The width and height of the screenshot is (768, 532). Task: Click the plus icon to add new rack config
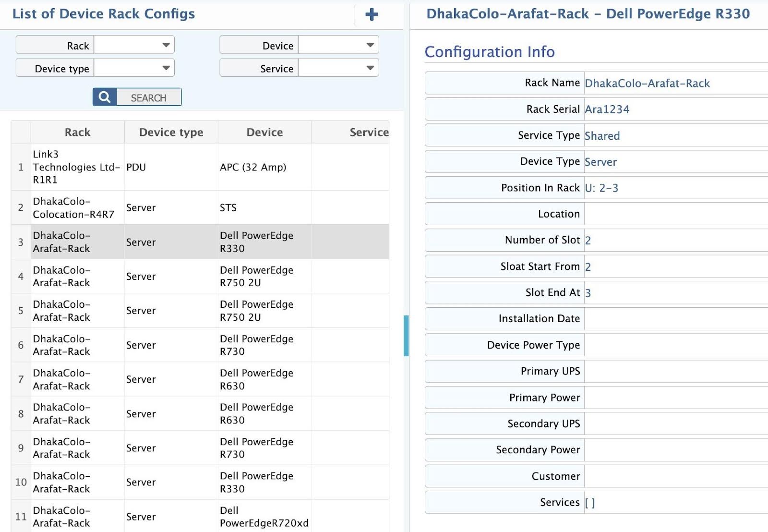[372, 15]
